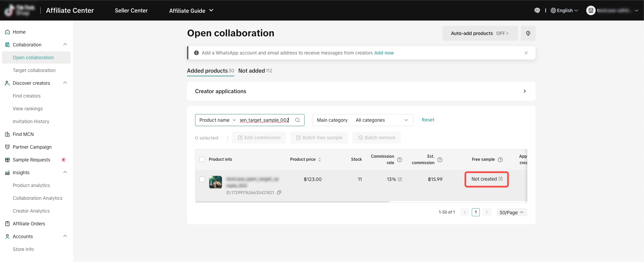Toggle the Auto-add products OFF setting
Viewport: 644px width, 262px height.
pos(480,33)
